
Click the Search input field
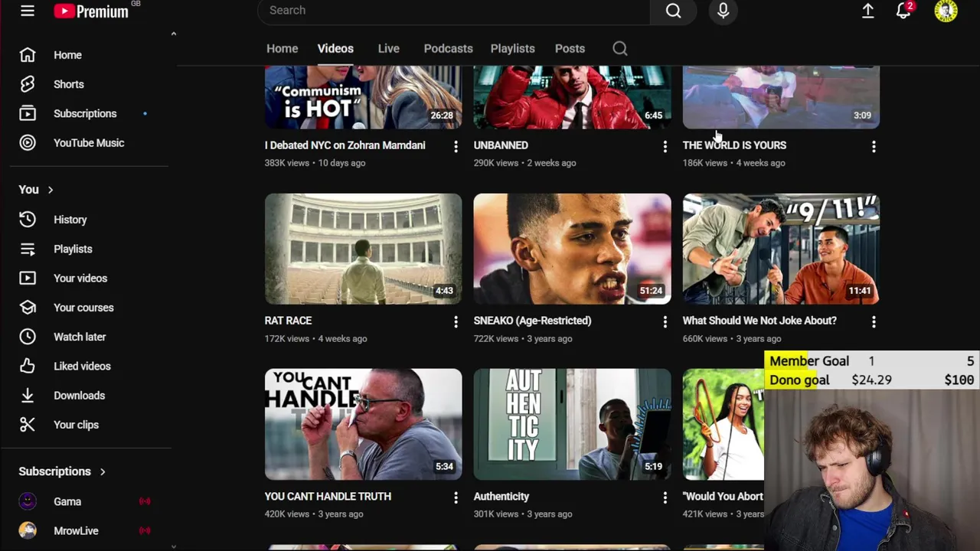455,11
